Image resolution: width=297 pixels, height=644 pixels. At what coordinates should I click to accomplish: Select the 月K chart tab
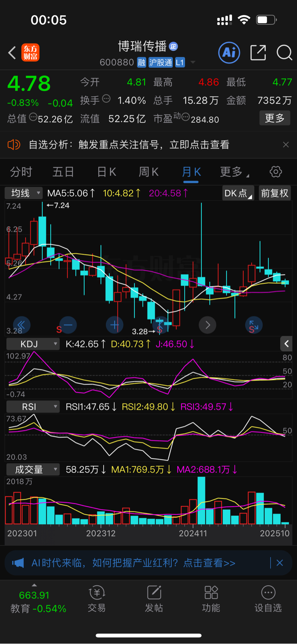click(x=191, y=172)
